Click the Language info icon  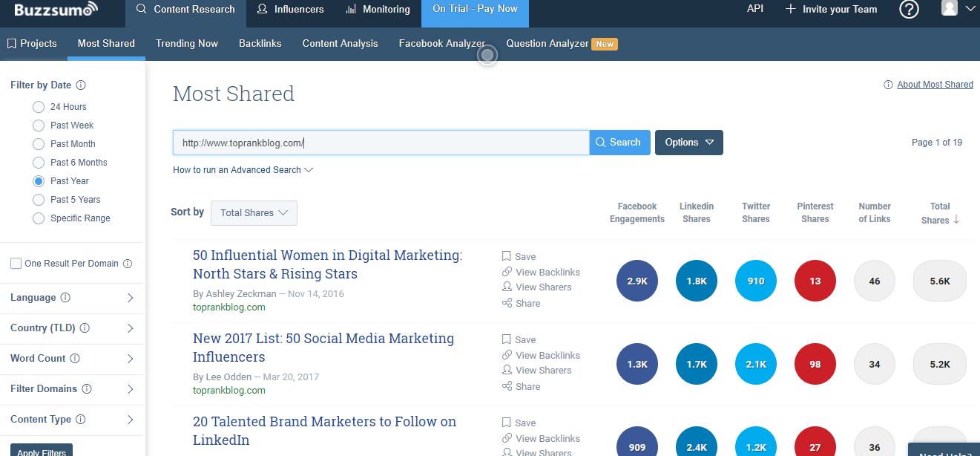tap(65, 298)
